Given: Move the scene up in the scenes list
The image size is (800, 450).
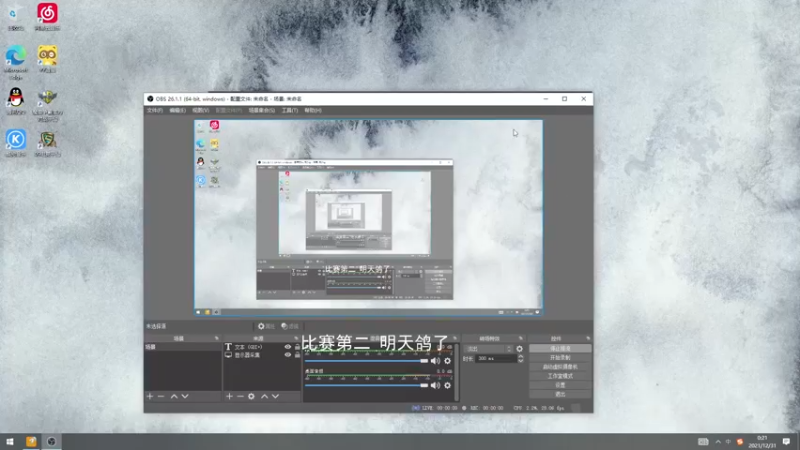Looking at the screenshot, I should [x=174, y=396].
